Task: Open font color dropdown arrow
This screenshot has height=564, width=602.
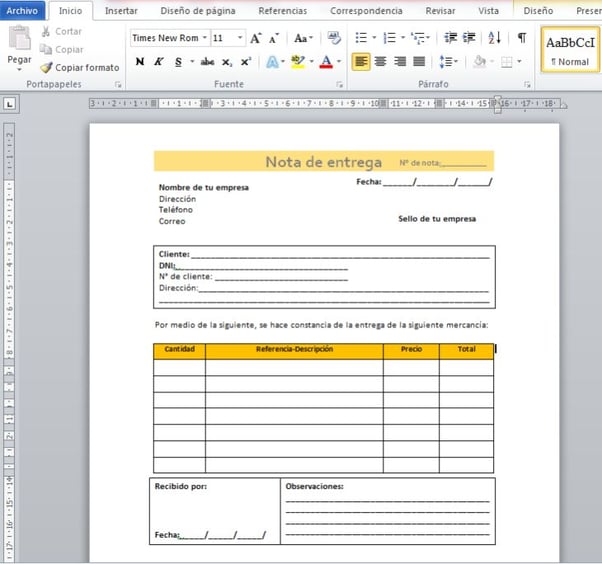Action: tap(339, 61)
